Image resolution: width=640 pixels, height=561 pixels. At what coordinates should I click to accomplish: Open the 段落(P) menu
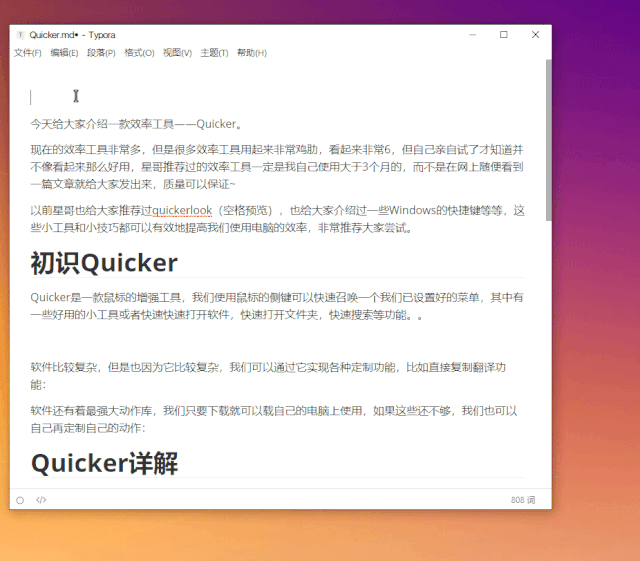click(101, 53)
